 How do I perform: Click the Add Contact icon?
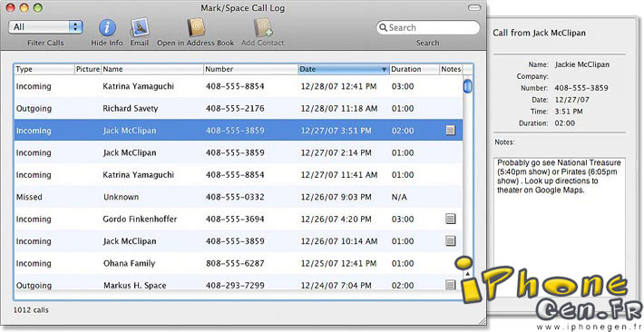pos(263,27)
